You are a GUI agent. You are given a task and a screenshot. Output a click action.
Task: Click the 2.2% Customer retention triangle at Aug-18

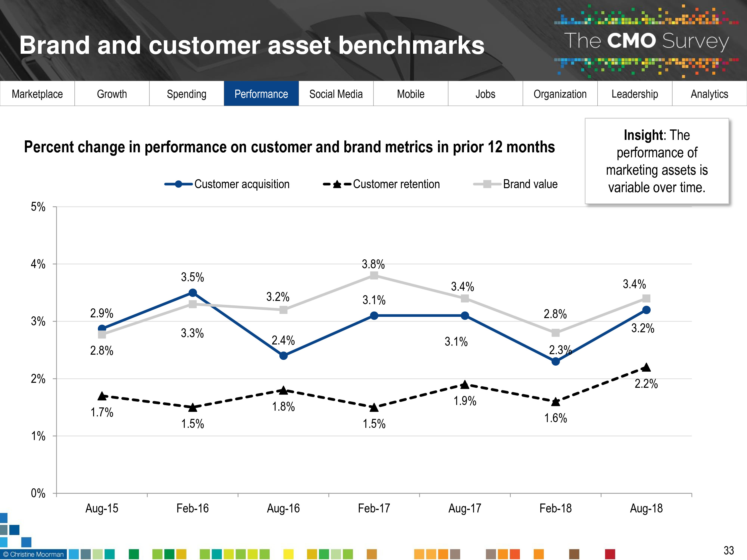tap(646, 367)
